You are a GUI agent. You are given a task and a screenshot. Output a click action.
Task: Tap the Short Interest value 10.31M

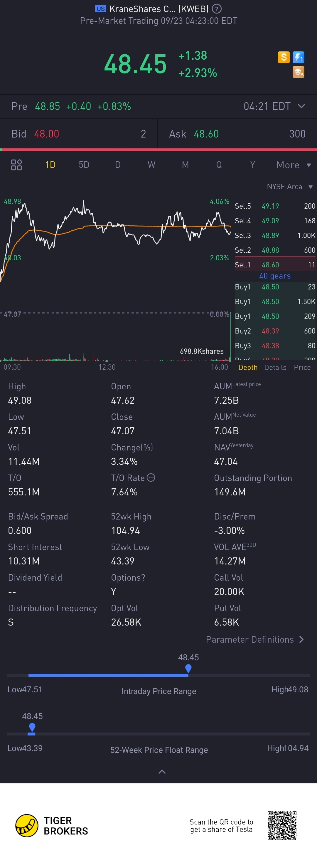[x=23, y=561]
